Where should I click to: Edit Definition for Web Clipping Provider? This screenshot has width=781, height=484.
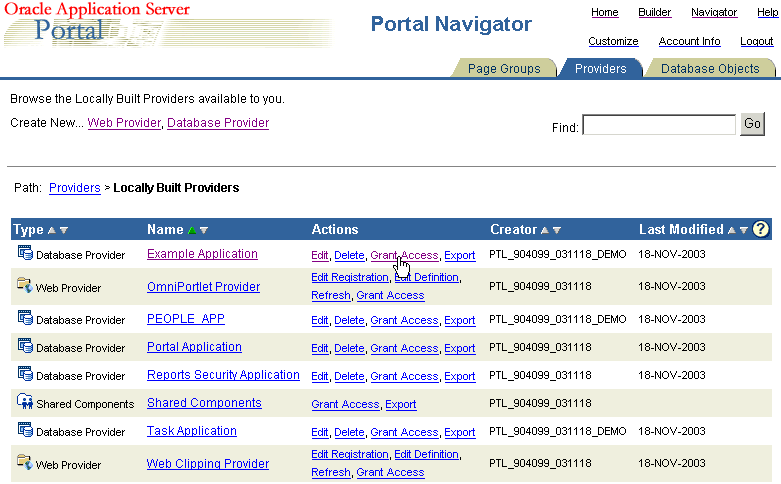426,454
